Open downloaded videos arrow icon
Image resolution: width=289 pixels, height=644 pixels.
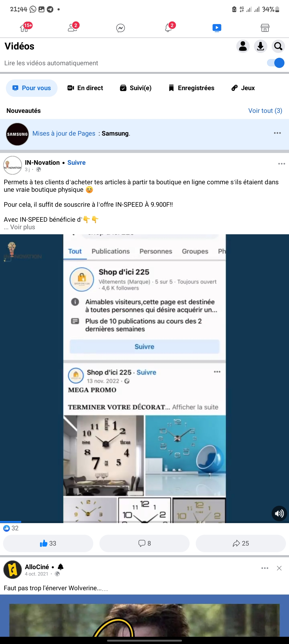pos(261,46)
